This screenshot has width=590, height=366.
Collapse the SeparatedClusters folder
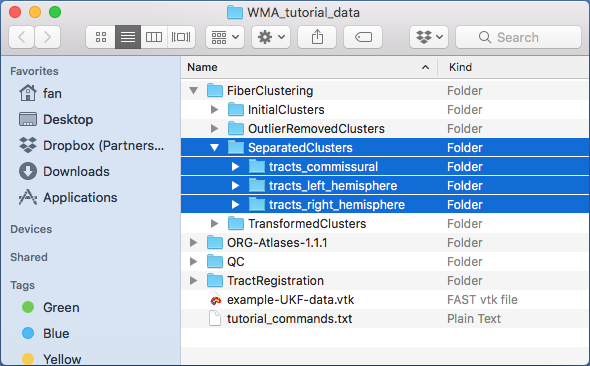[214, 147]
